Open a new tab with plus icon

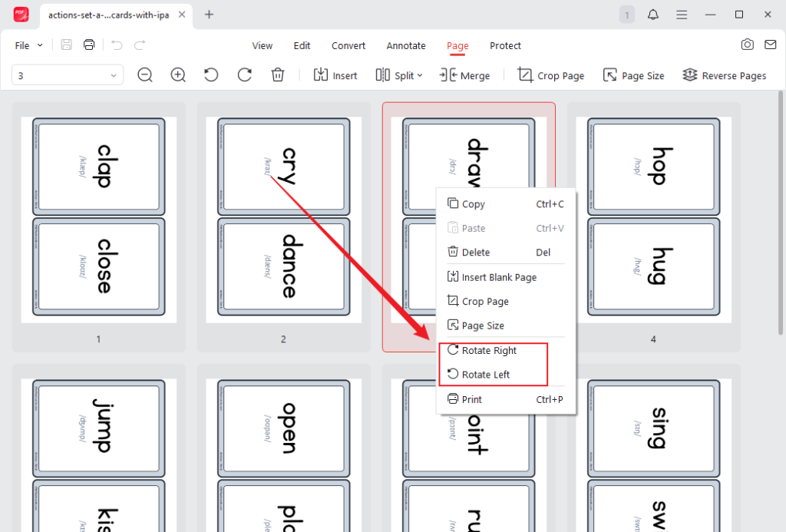pos(209,15)
